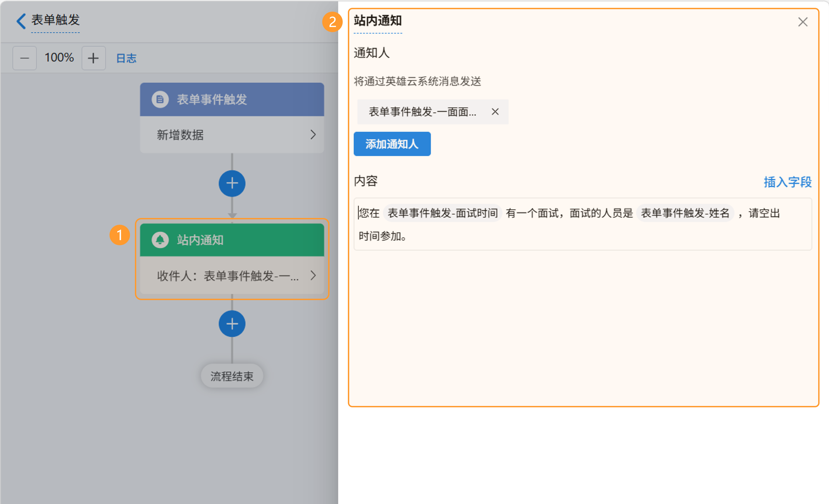Click 插入字段 to insert a field

pyautogui.click(x=787, y=182)
